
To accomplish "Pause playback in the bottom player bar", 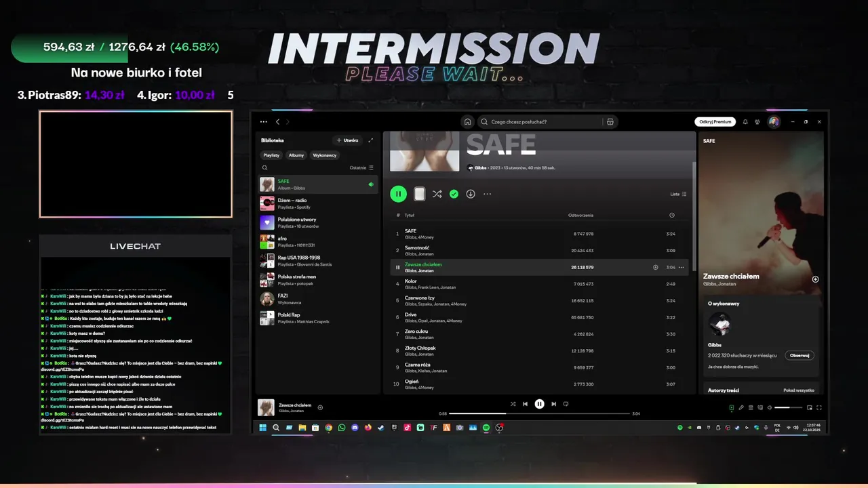I will 539,404.
